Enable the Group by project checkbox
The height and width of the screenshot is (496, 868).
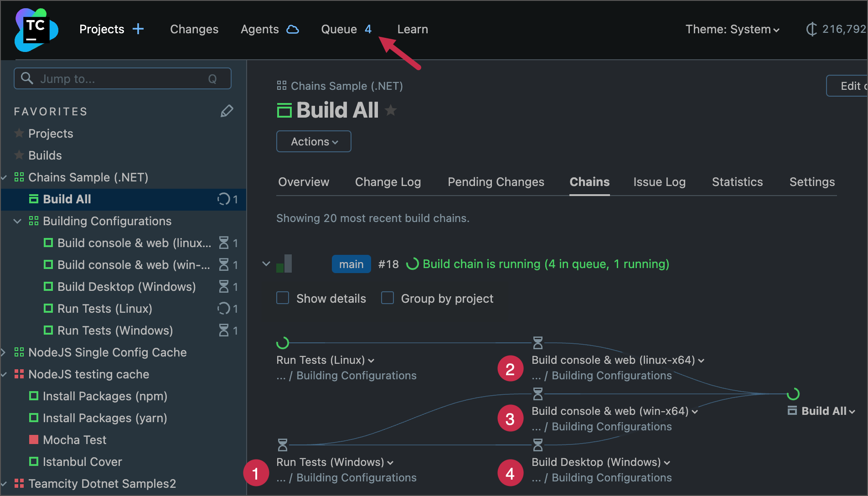coord(387,298)
